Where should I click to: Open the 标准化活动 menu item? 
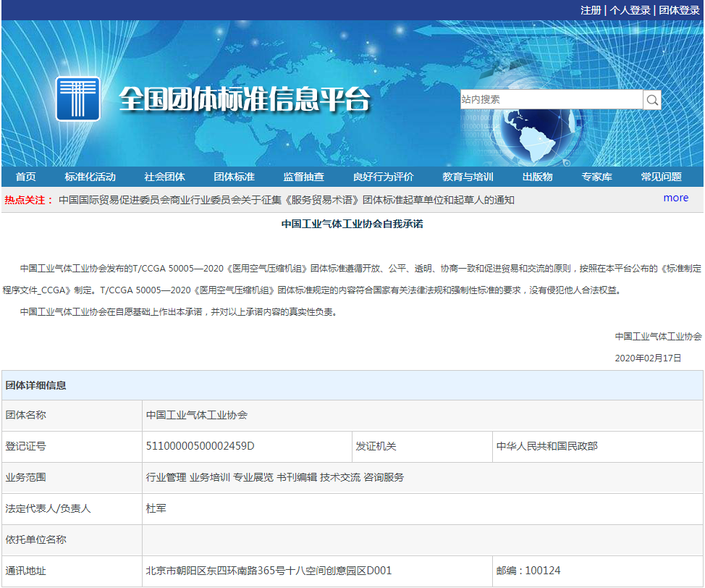pos(90,177)
